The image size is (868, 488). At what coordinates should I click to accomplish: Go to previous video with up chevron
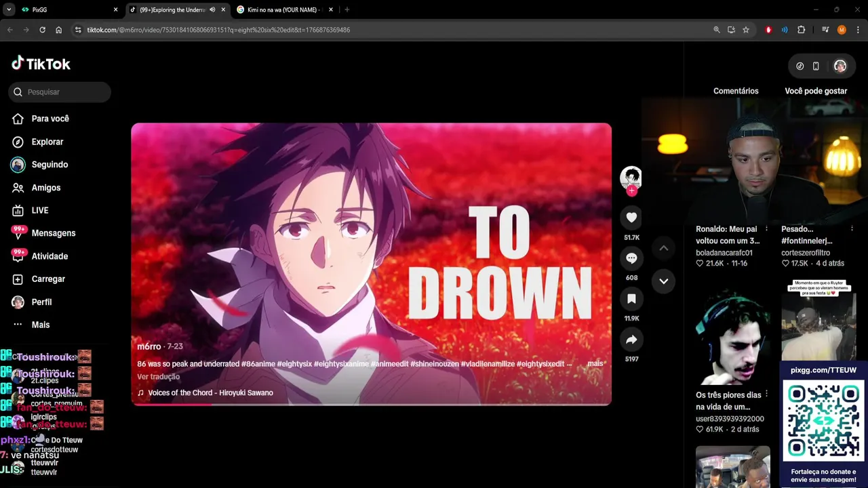[x=664, y=248]
